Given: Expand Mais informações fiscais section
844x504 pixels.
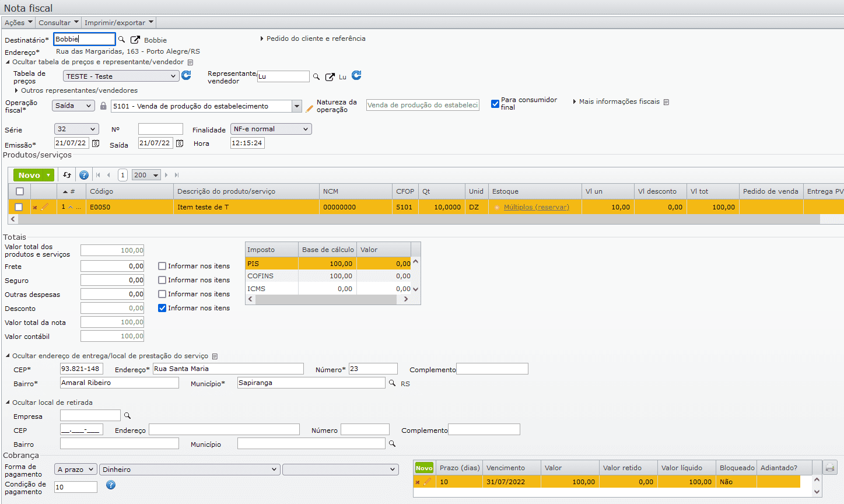Looking at the screenshot, I should [619, 101].
